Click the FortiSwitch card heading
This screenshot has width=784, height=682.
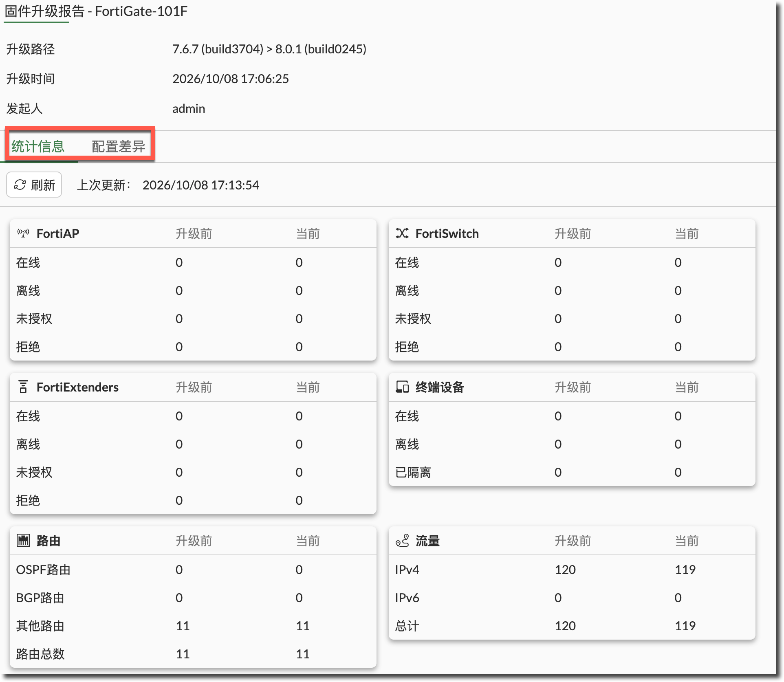[447, 233]
